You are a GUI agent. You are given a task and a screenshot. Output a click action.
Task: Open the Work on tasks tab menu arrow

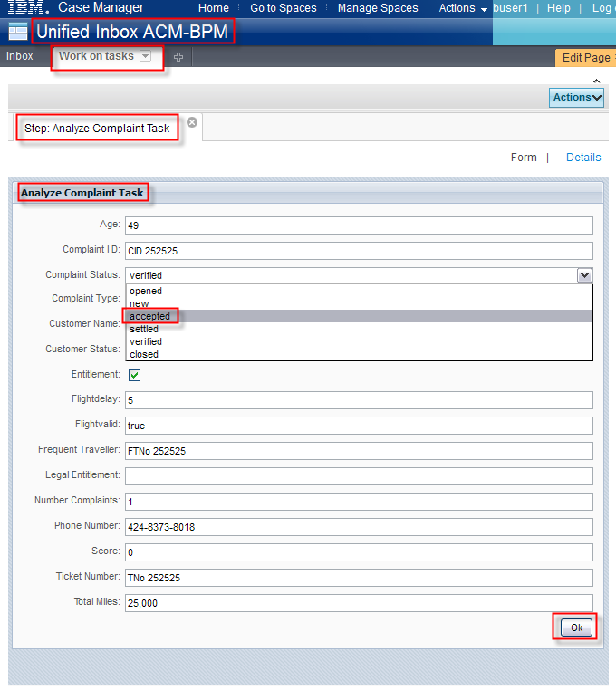point(145,56)
